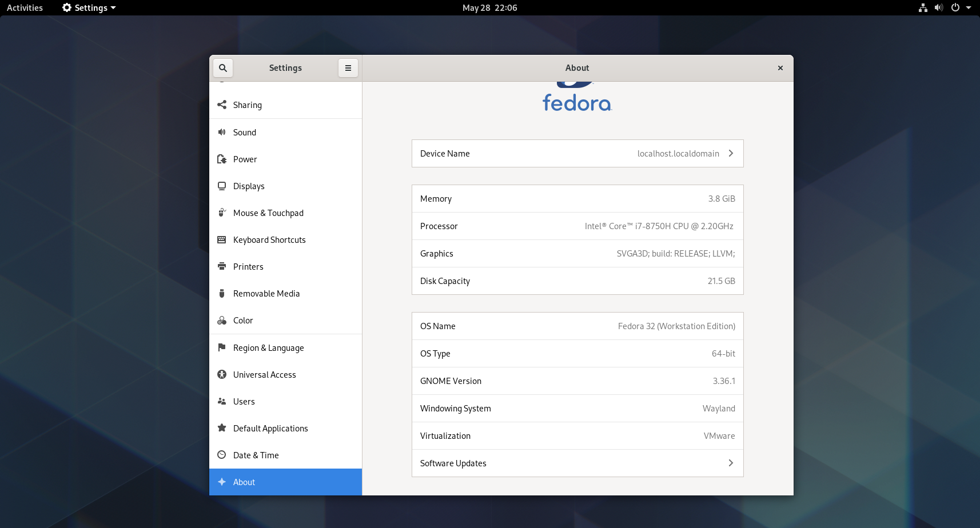This screenshot has height=528, width=980.
Task: Open Default Applications panel
Action: tap(285, 428)
